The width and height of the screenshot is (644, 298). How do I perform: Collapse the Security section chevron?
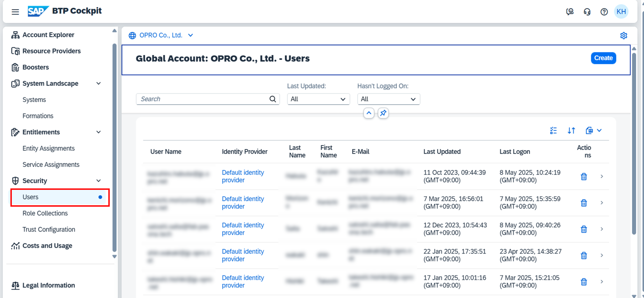point(99,181)
